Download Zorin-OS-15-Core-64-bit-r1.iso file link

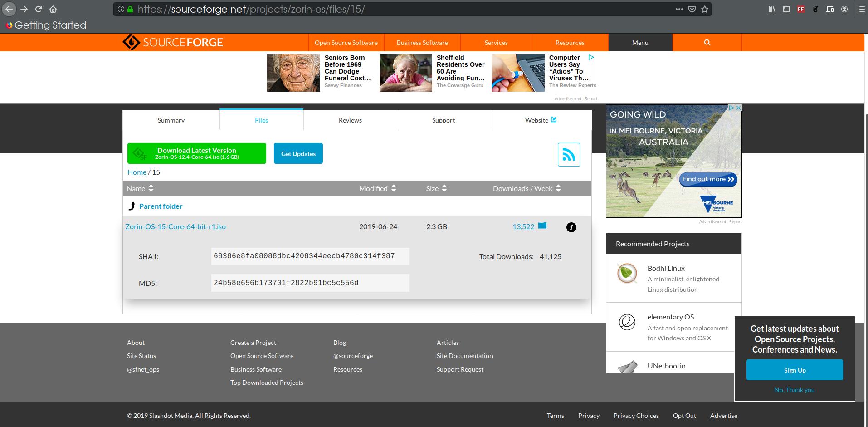click(x=176, y=226)
